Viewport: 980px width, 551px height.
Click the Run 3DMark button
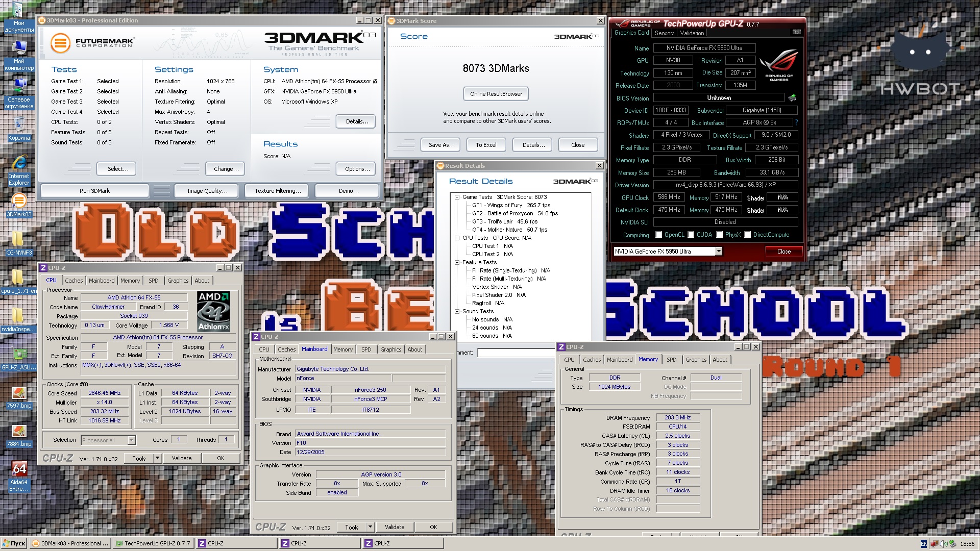[95, 191]
